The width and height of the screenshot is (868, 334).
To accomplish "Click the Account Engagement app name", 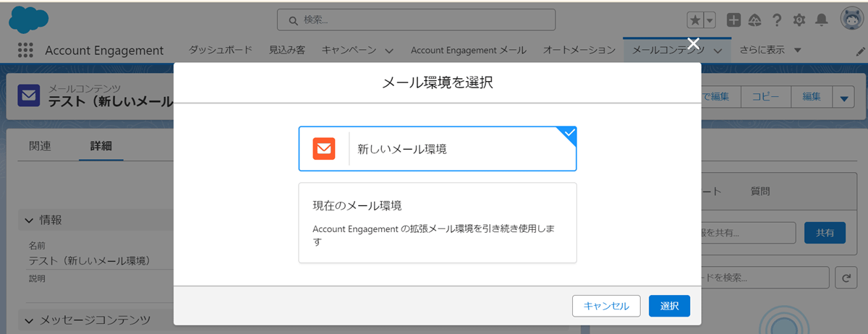I will (104, 51).
